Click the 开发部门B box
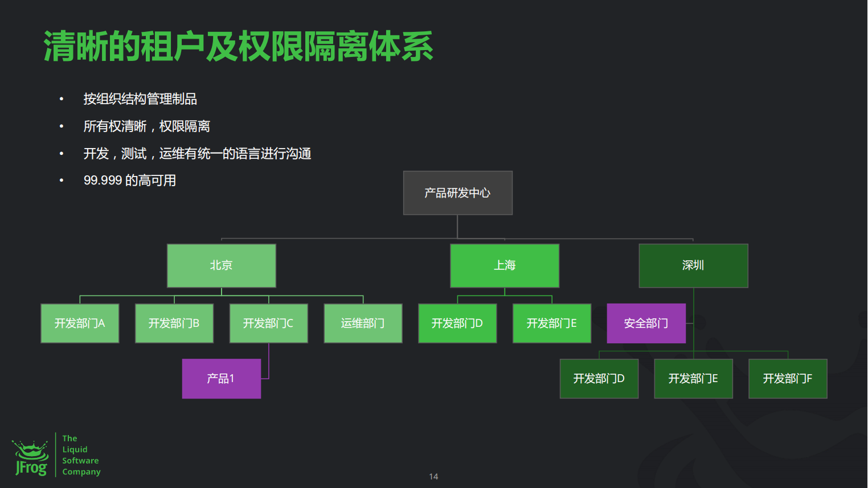The width and height of the screenshot is (868, 488). pos(174,323)
